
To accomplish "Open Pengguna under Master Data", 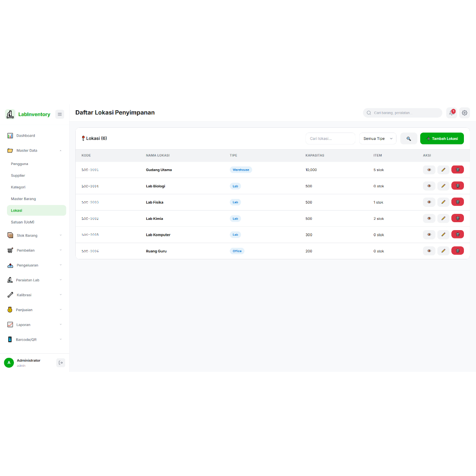I will (x=36, y=164).
